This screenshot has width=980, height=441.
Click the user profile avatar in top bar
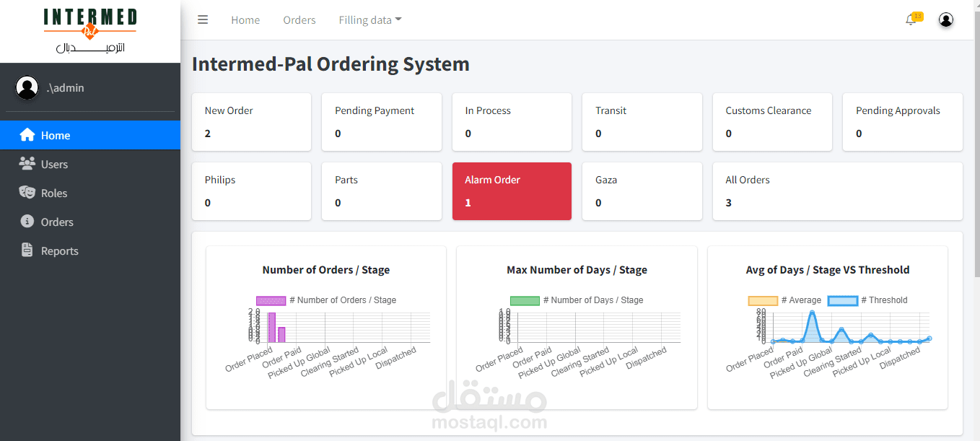[946, 20]
